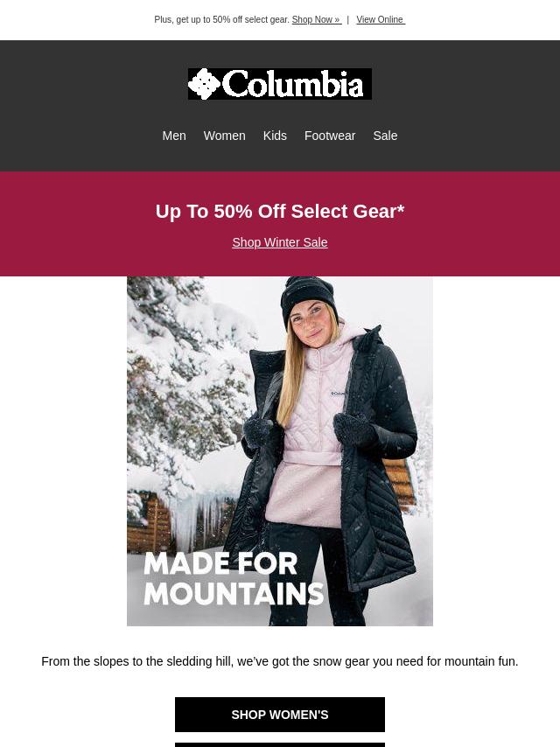The image size is (560, 747).
Task: Click the cut-off black button below Shop Women's
Action: point(280,744)
